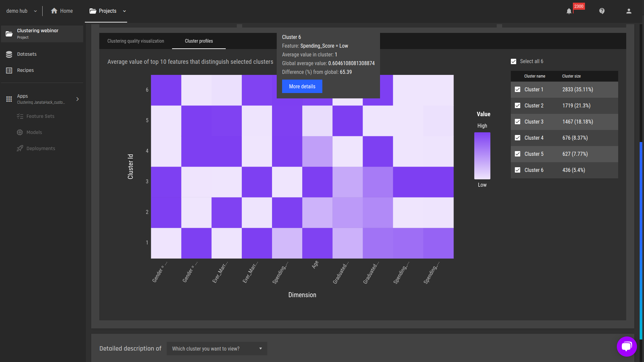Switch to Clustering quality visualization tab
This screenshot has height=362, width=644.
(x=136, y=41)
